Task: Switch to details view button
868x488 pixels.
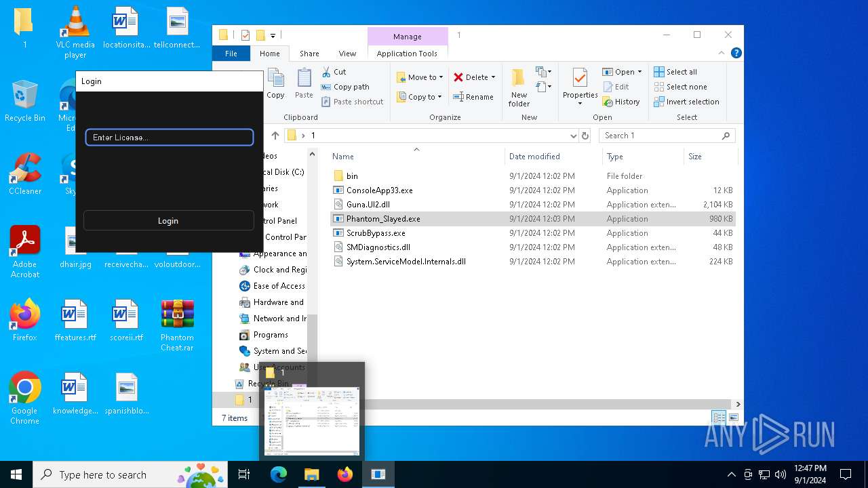Action: [719, 418]
